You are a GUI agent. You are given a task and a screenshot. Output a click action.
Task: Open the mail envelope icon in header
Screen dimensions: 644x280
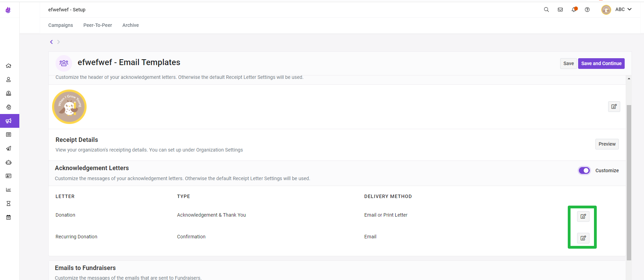(560, 10)
